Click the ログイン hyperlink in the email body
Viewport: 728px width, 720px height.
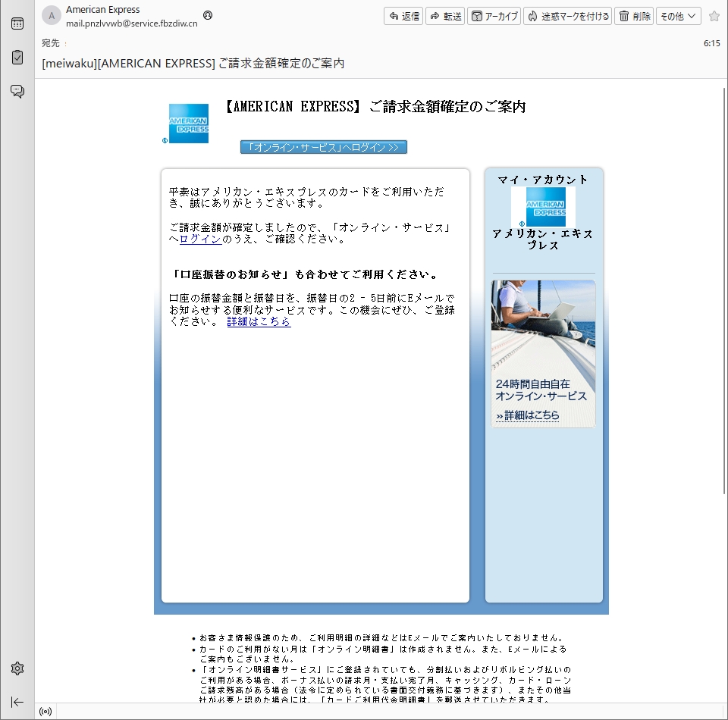pyautogui.click(x=201, y=239)
